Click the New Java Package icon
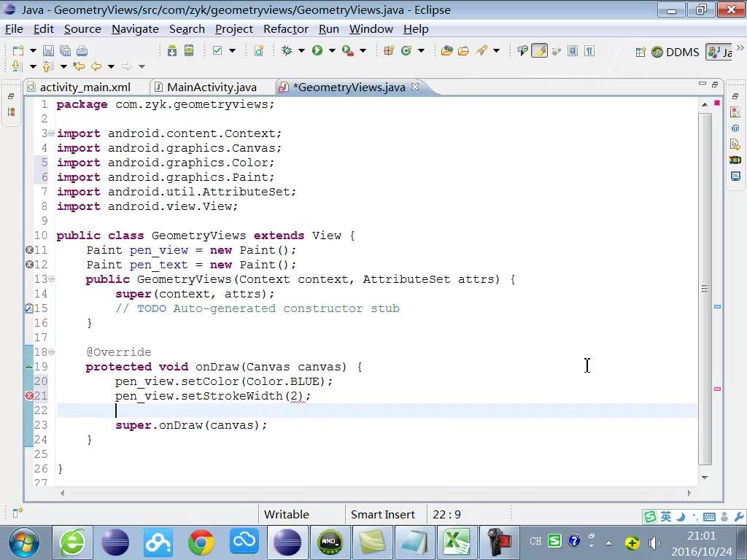747x560 pixels. click(389, 50)
